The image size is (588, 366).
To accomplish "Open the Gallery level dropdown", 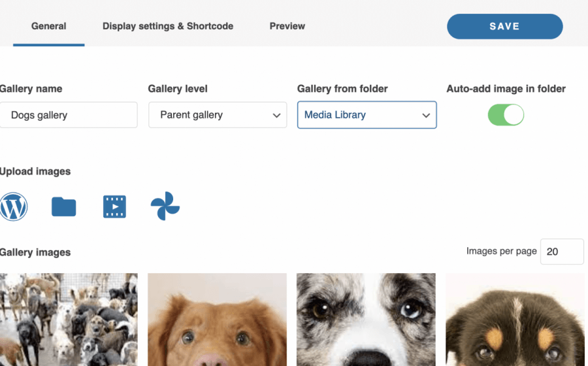I will 217,115.
